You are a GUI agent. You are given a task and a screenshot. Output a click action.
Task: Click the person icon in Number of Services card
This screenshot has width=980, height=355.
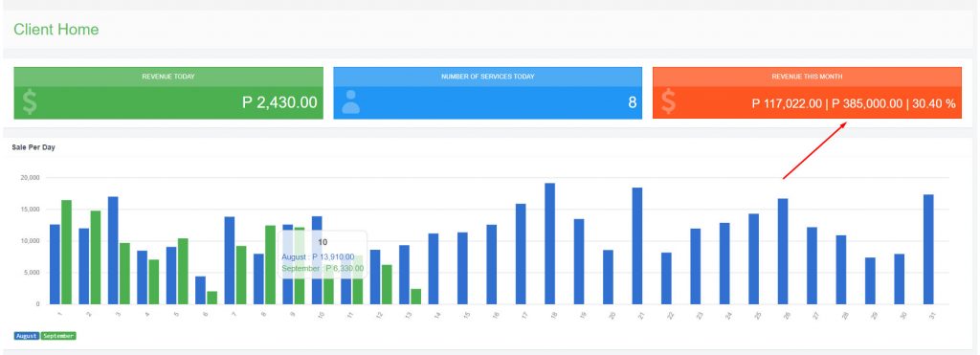click(350, 101)
